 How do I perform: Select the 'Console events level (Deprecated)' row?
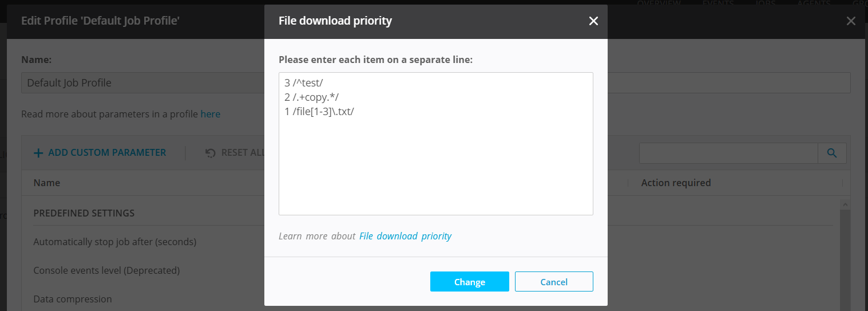tap(106, 270)
